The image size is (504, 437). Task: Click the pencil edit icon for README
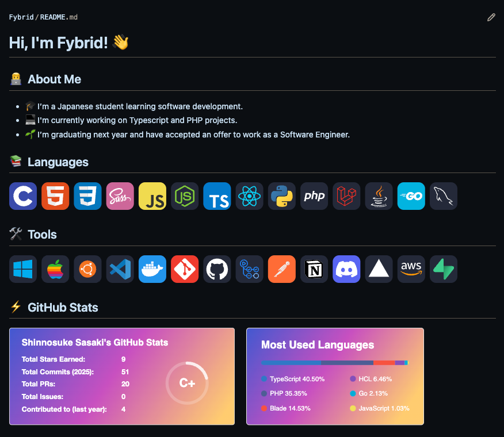pyautogui.click(x=491, y=17)
